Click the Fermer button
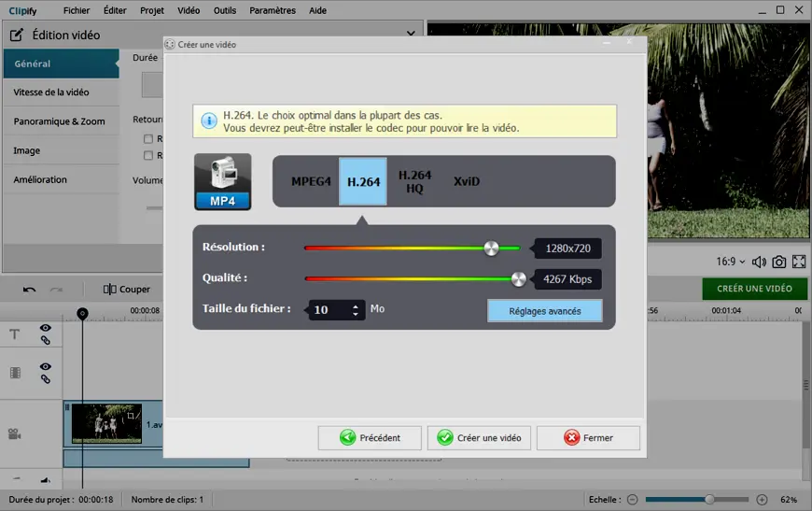 588,438
